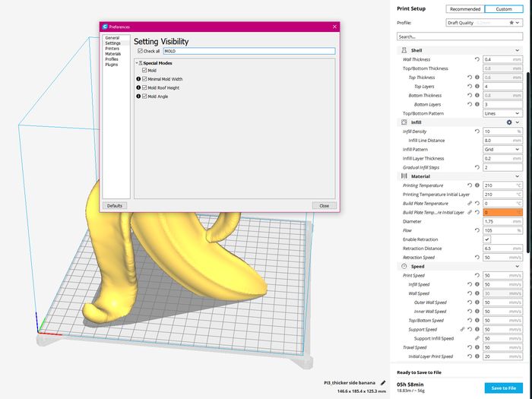
Task: Revert the Flow setting using its reset arrow
Action: (477, 230)
